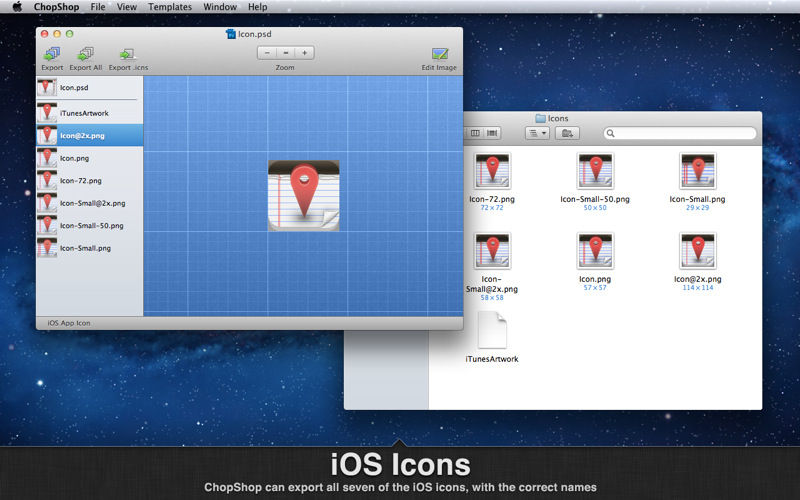The height and width of the screenshot is (500, 800).
Task: Click the 57×57 dimension label
Action: click(595, 288)
